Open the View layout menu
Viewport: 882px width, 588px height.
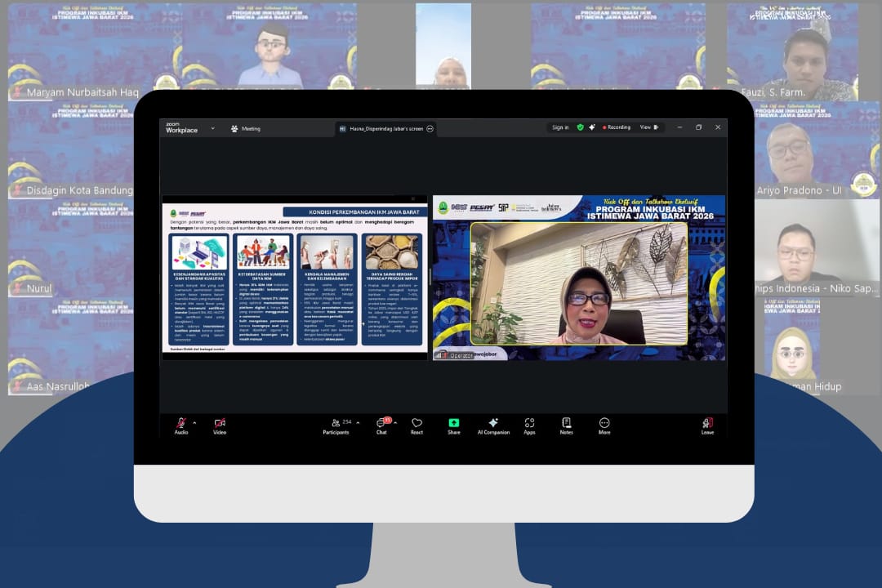pos(648,127)
